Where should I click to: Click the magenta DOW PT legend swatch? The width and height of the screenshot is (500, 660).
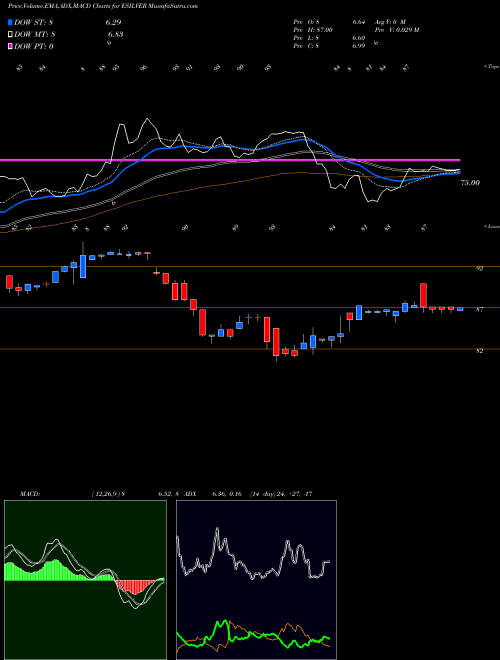(x=10, y=46)
